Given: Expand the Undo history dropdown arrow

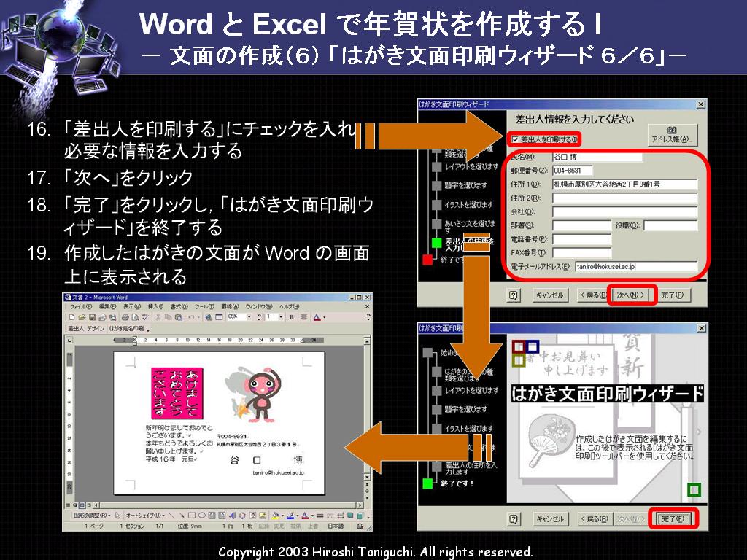Looking at the screenshot, I should tap(198, 318).
